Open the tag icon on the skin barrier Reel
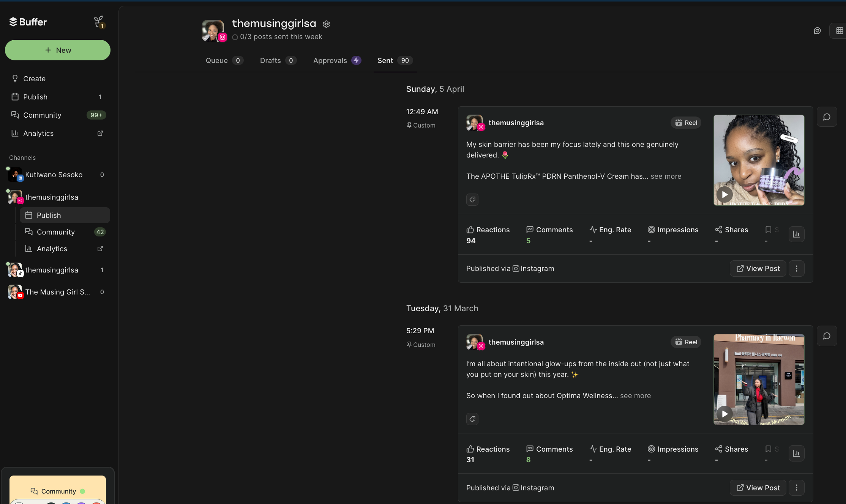Screen dimensions: 846x504 472,199
